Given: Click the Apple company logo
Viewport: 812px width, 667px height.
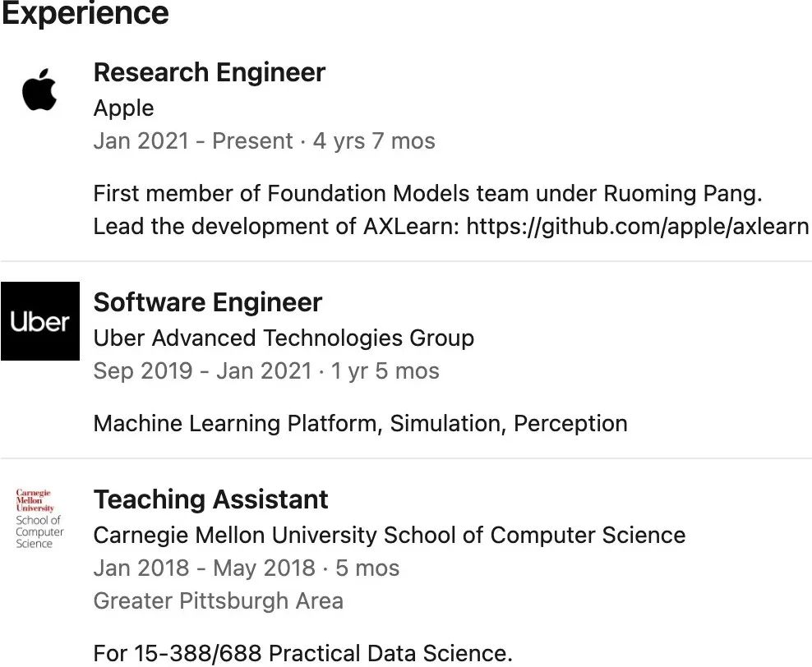Looking at the screenshot, I should (39, 90).
